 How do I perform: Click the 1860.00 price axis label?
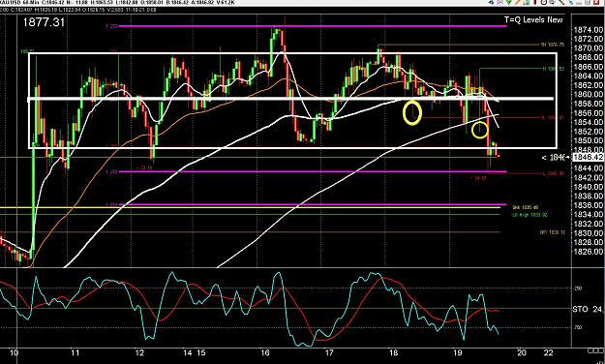coord(588,95)
